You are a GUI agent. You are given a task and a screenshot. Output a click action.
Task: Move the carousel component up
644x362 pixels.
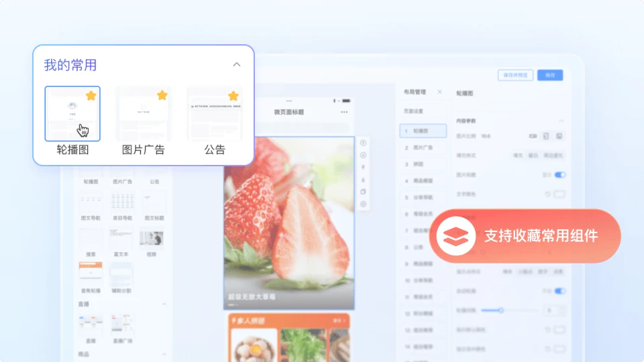[363, 168]
